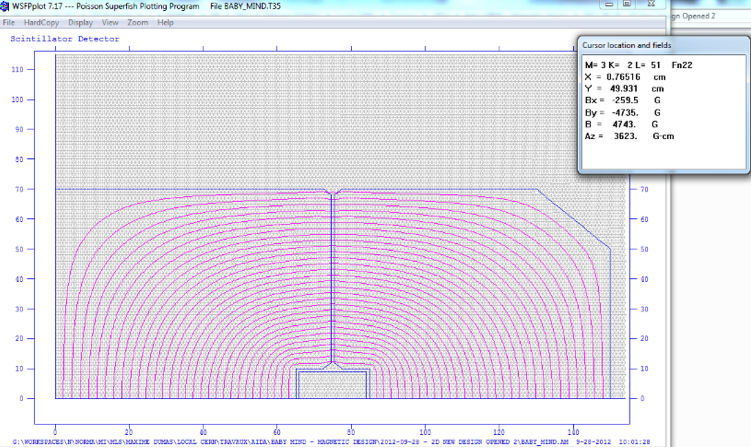The width and height of the screenshot is (751, 448).
Task: Expand the Display menu
Action: click(x=81, y=22)
